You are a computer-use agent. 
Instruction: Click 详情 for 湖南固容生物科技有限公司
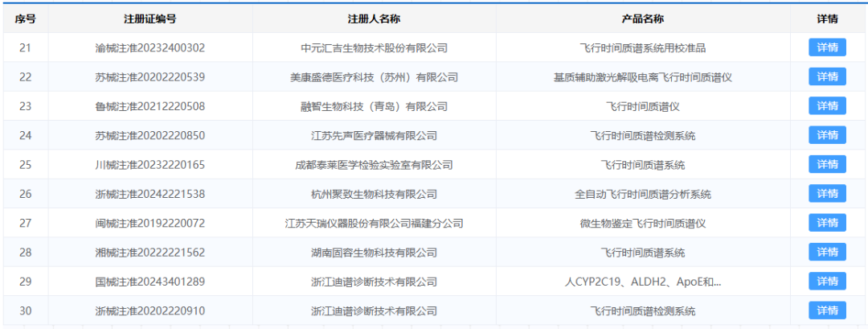[x=827, y=252]
